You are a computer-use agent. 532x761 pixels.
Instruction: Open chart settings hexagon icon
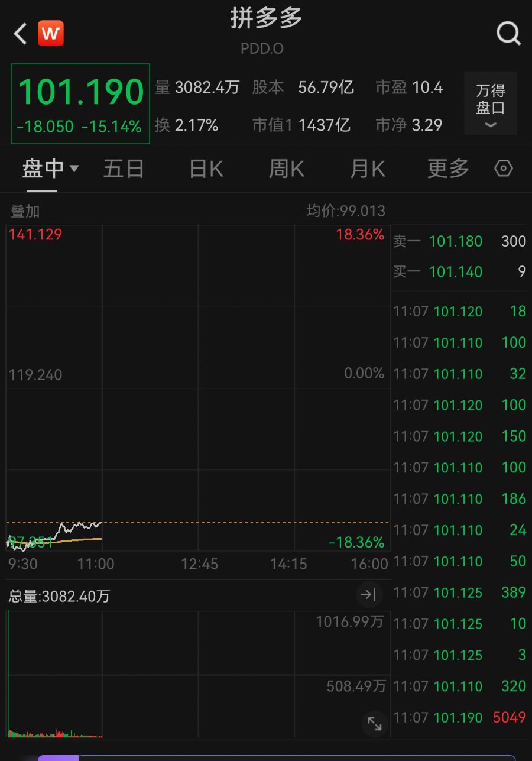[503, 169]
